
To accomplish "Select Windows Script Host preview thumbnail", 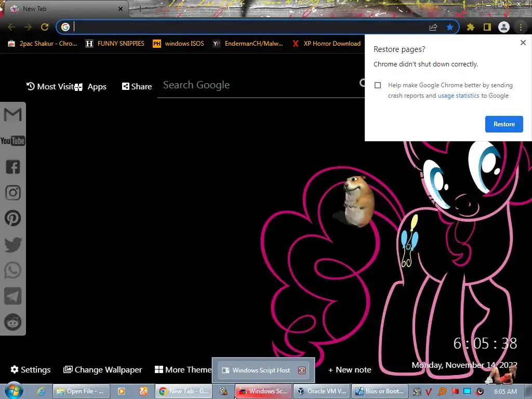I will [x=263, y=370].
